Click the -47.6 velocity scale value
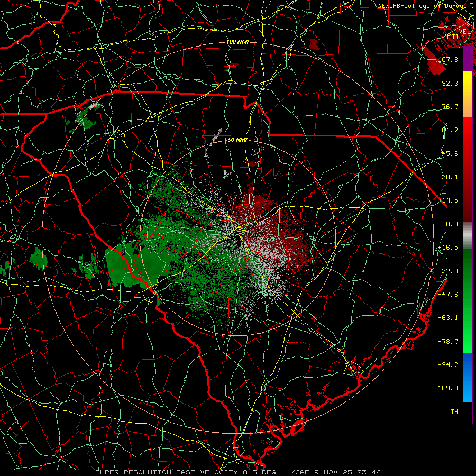The image size is (476, 476). click(448, 295)
